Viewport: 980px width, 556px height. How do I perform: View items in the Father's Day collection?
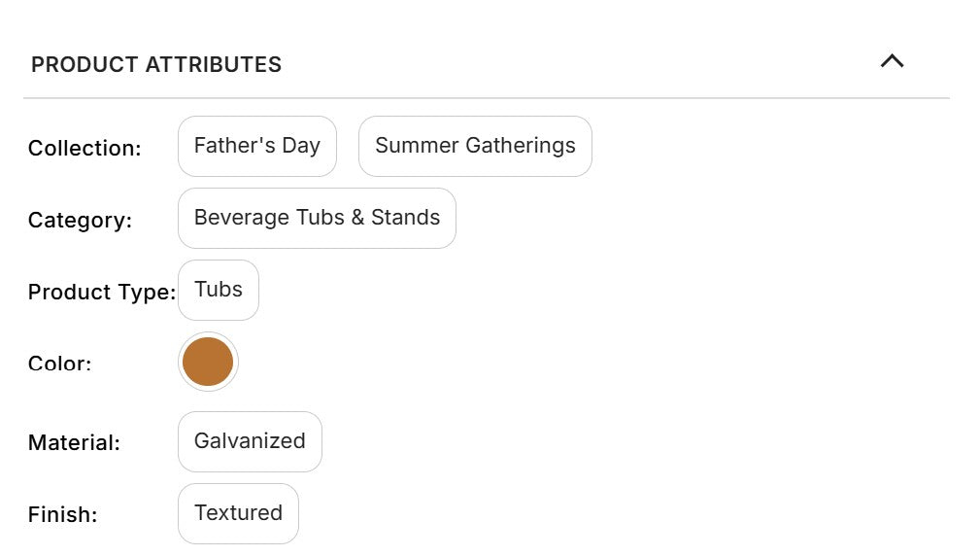[x=257, y=146]
